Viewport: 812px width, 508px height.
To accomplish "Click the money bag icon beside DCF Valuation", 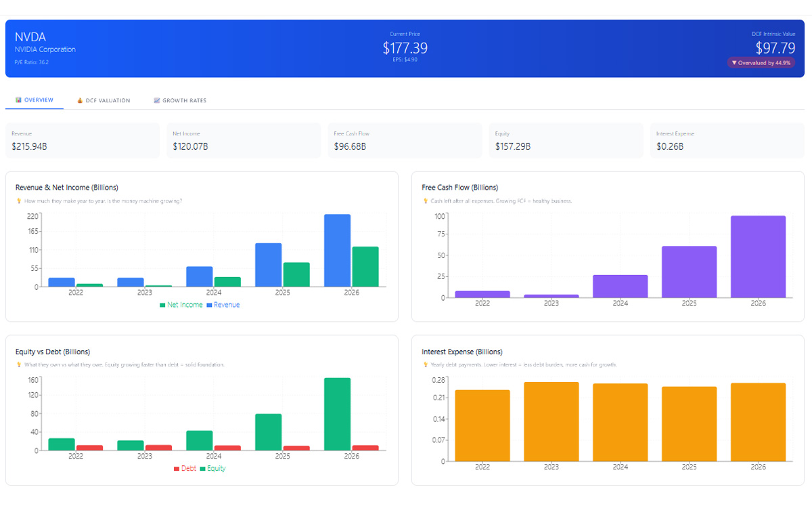I will point(80,100).
